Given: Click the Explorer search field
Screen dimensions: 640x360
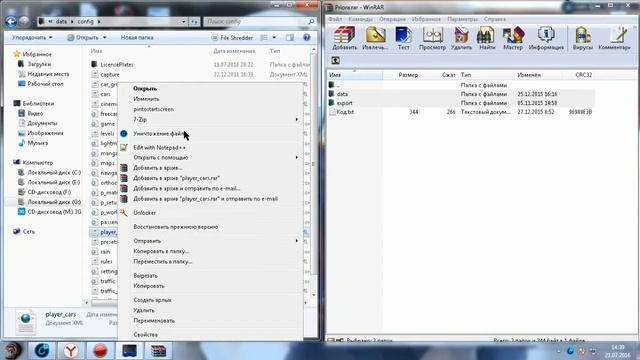Looking at the screenshot, I should (260, 21).
